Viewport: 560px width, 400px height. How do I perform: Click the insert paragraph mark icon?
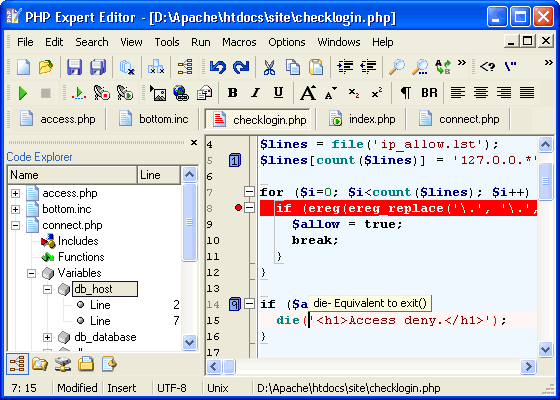(405, 93)
